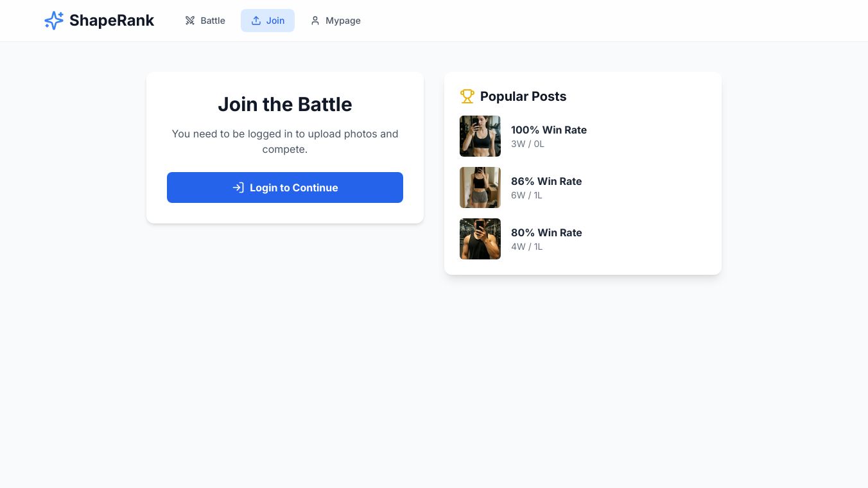Open the Battle tab

coord(213,21)
